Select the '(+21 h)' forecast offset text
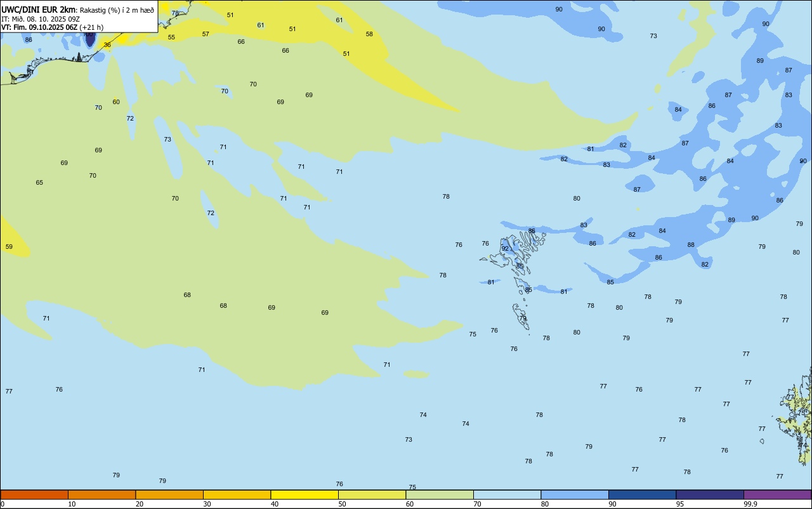This screenshot has height=509, width=812. click(x=92, y=27)
